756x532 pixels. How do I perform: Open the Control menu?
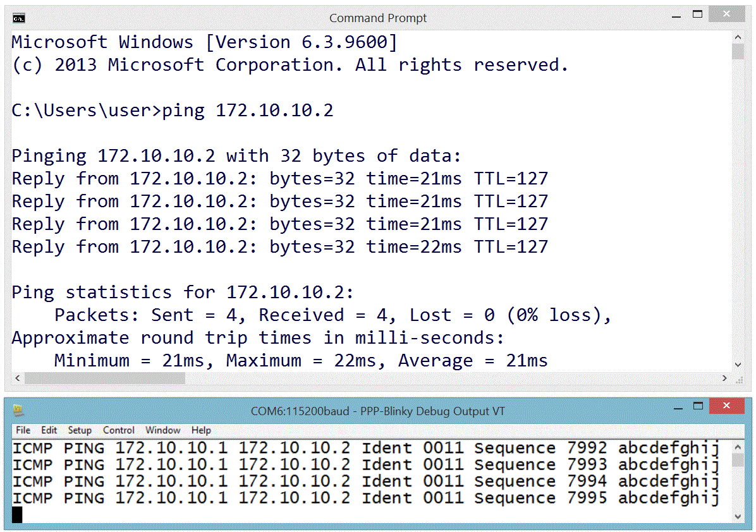click(x=119, y=430)
